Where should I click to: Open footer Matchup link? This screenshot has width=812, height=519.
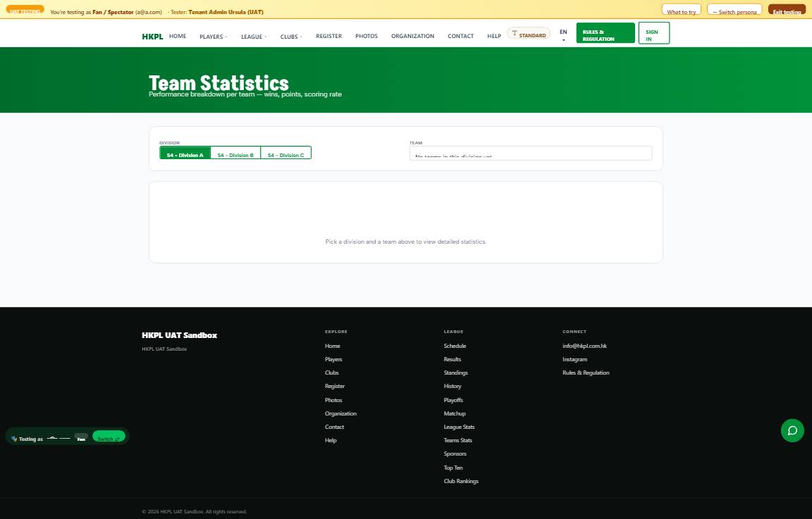455,413
